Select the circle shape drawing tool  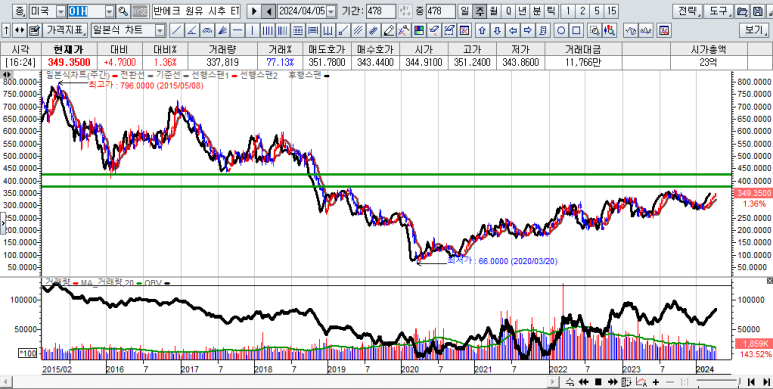pos(561,31)
